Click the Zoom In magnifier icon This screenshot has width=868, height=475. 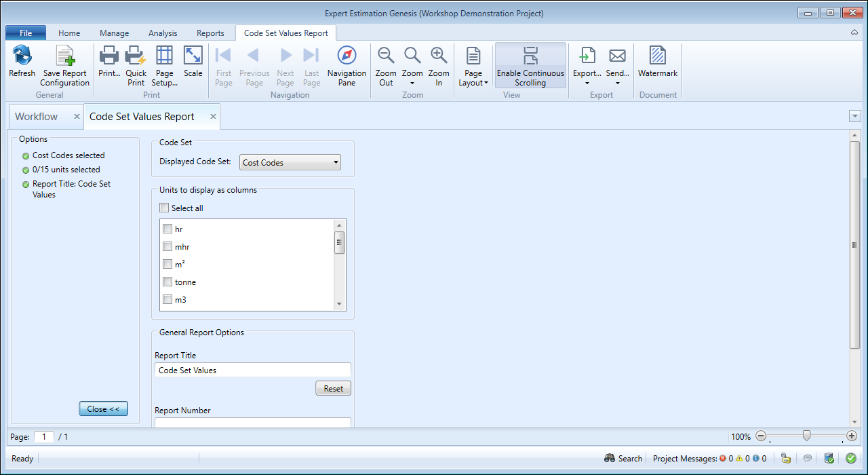pos(439,56)
